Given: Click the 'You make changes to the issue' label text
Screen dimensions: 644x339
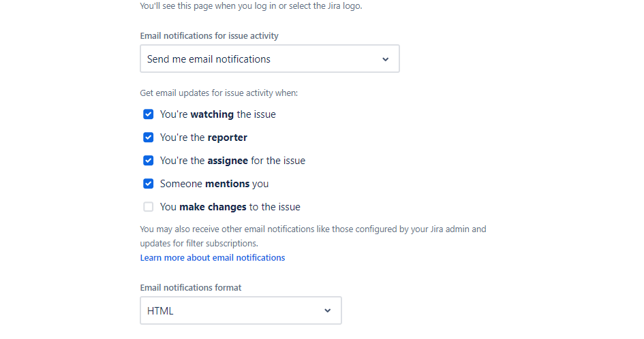Looking at the screenshot, I should (230, 207).
